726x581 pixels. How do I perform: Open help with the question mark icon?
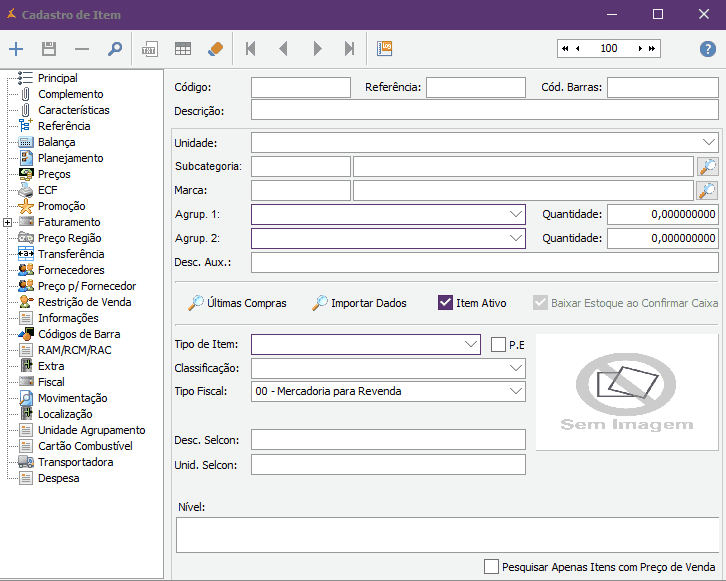point(707,49)
